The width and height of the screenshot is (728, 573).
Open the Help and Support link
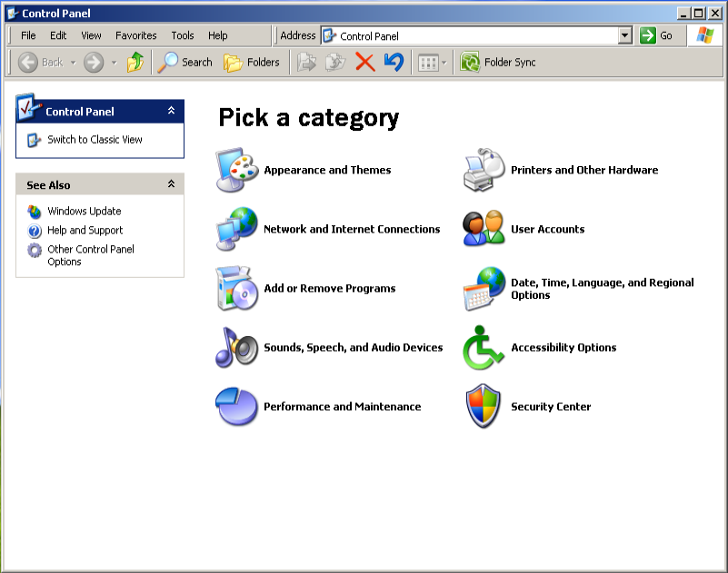tap(85, 230)
